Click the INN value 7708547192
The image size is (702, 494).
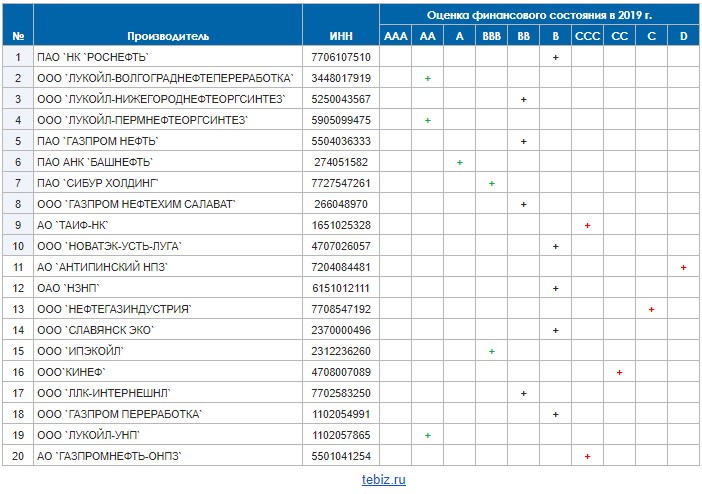[x=341, y=309]
